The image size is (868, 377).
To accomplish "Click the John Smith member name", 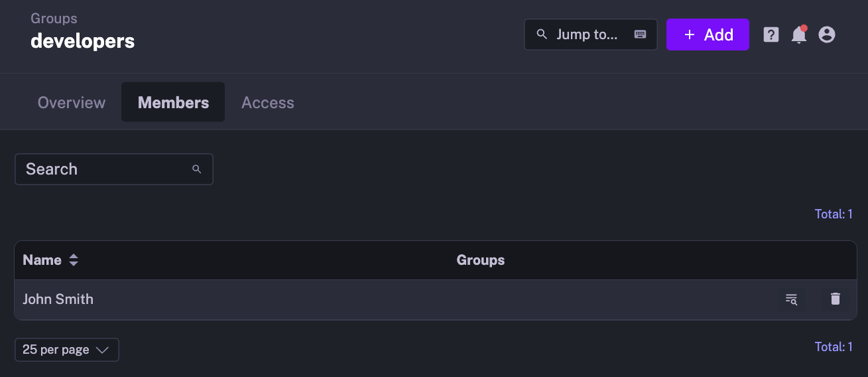I will [x=58, y=299].
